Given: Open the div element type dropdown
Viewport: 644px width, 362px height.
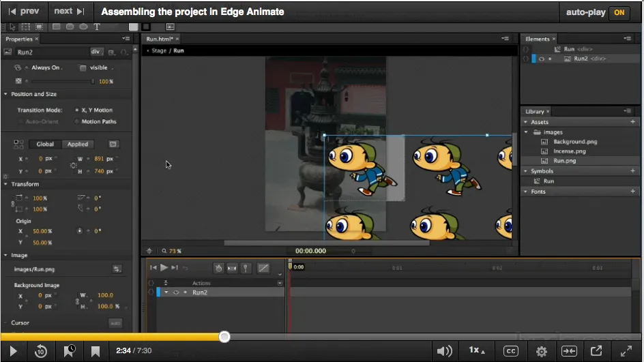Looking at the screenshot, I should 96,52.
